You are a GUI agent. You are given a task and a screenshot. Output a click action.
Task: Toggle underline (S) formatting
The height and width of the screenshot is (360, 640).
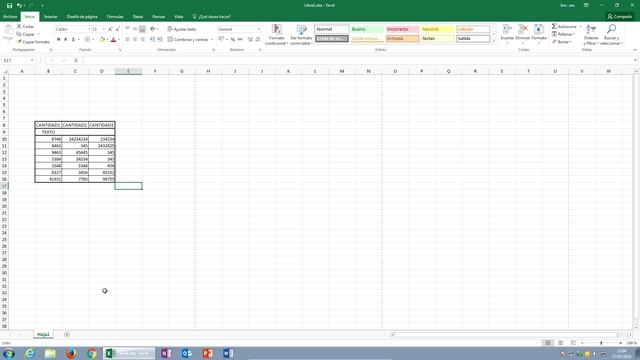point(73,40)
